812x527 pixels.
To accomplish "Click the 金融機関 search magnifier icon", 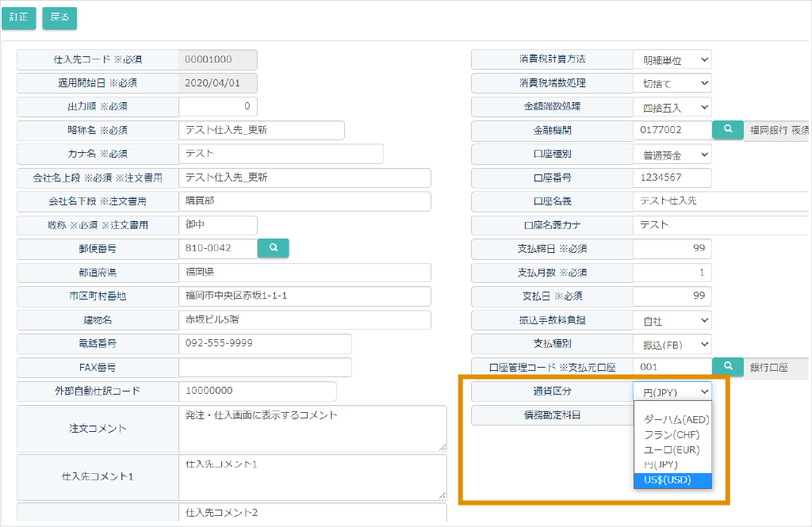I will (728, 129).
